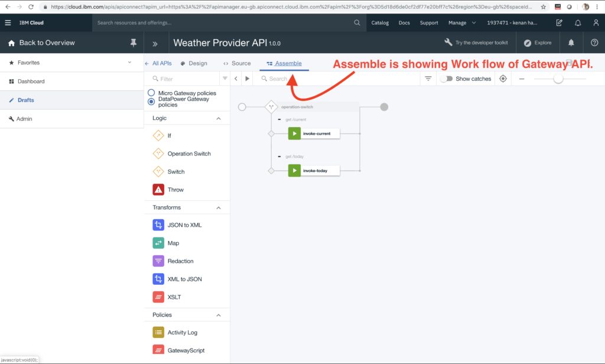Click the Explore button
Viewport: 605px width, 364px height.
click(538, 43)
